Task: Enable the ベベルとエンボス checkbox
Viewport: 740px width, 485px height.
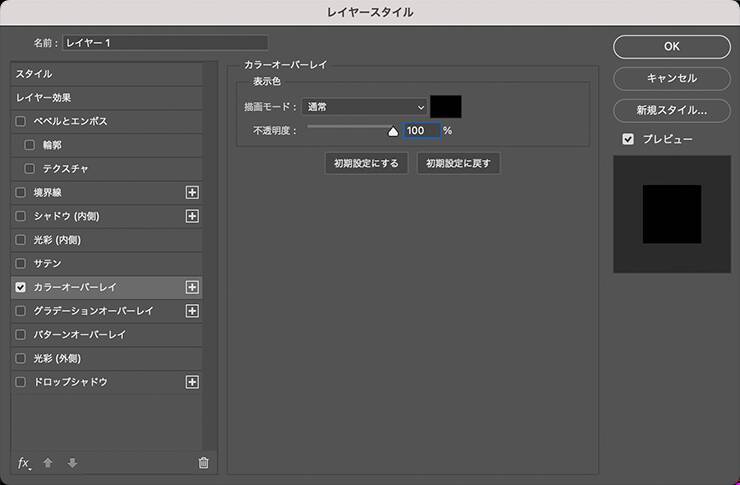Action: 21,121
